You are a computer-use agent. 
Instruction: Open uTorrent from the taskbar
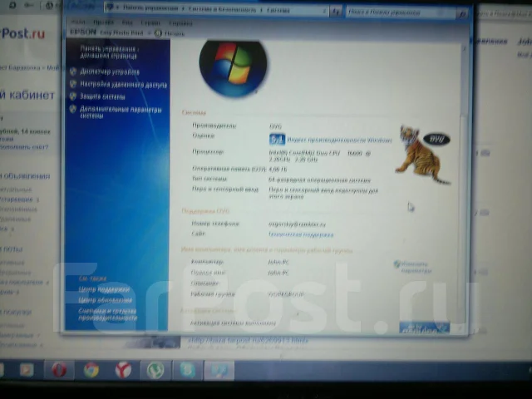[155, 370]
